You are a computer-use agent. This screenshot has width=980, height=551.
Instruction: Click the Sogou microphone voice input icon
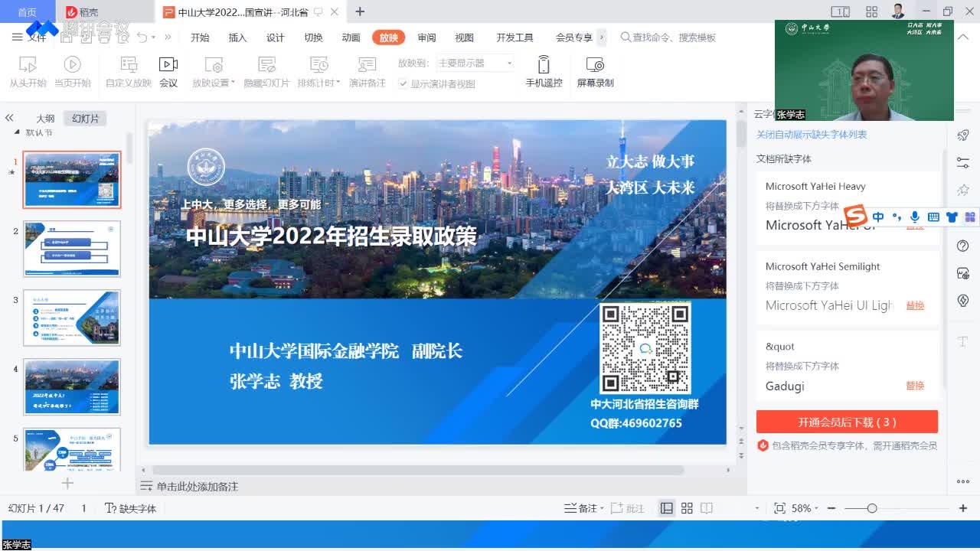[x=915, y=217]
